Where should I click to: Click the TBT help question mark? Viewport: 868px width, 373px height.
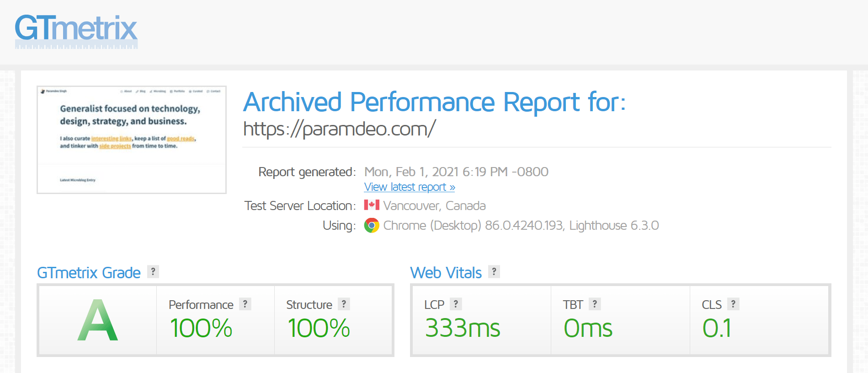(x=595, y=304)
